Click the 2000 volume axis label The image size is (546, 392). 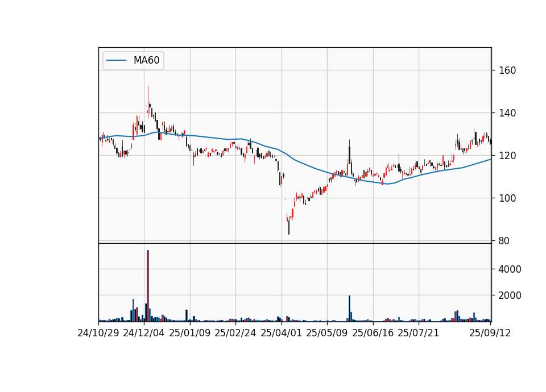point(510,295)
